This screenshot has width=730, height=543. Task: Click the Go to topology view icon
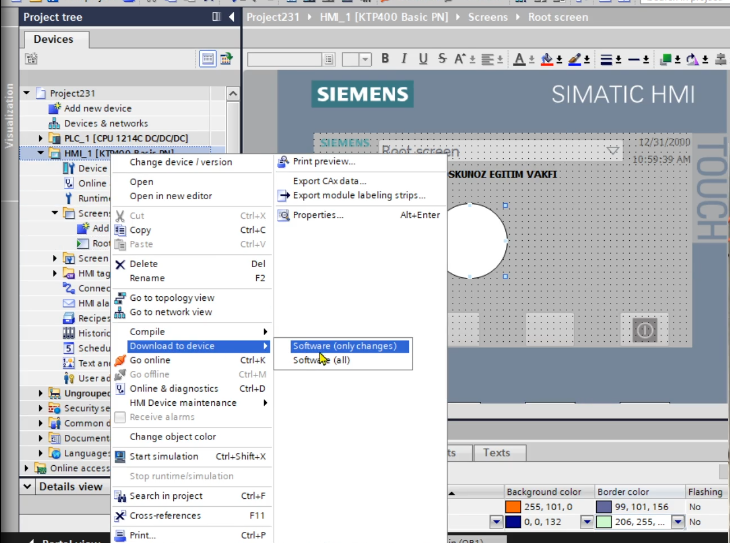coord(120,298)
